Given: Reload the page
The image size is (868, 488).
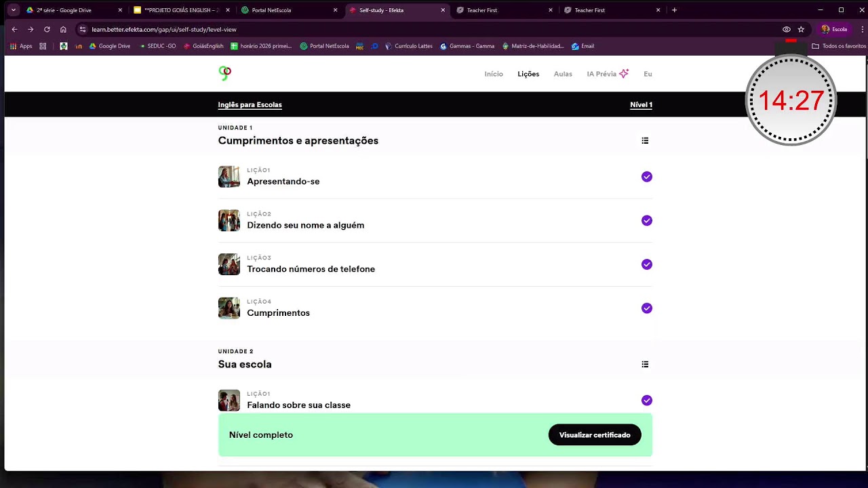Looking at the screenshot, I should coord(47,30).
